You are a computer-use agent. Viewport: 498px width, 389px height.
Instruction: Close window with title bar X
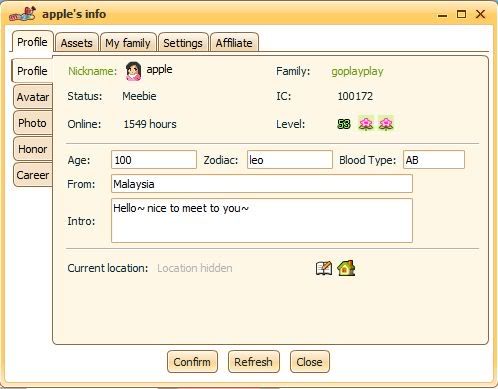[x=480, y=14]
